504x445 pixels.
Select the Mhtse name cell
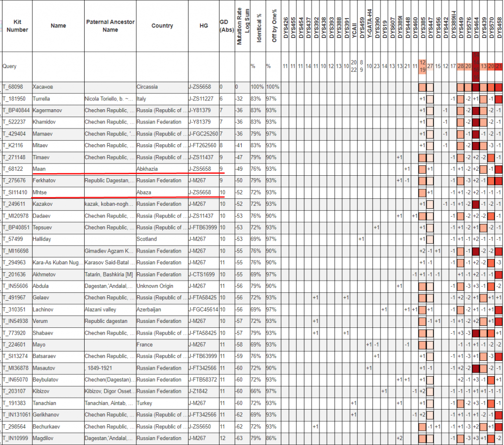[x=40, y=192]
